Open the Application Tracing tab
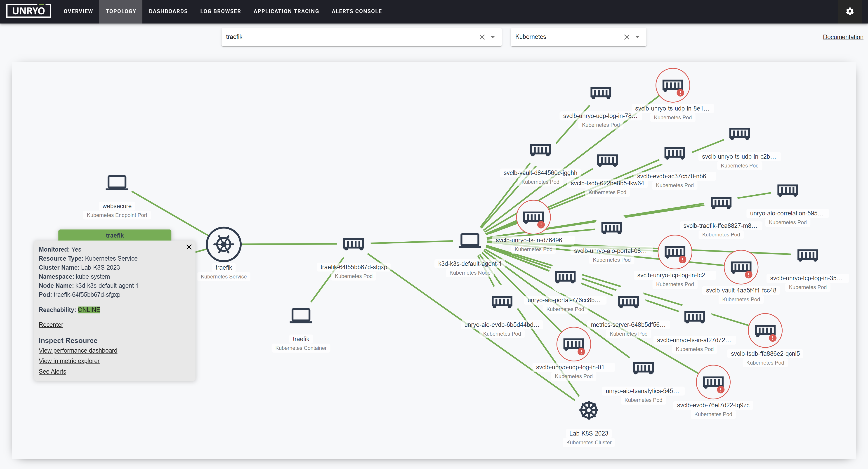This screenshot has width=868, height=469. [286, 12]
